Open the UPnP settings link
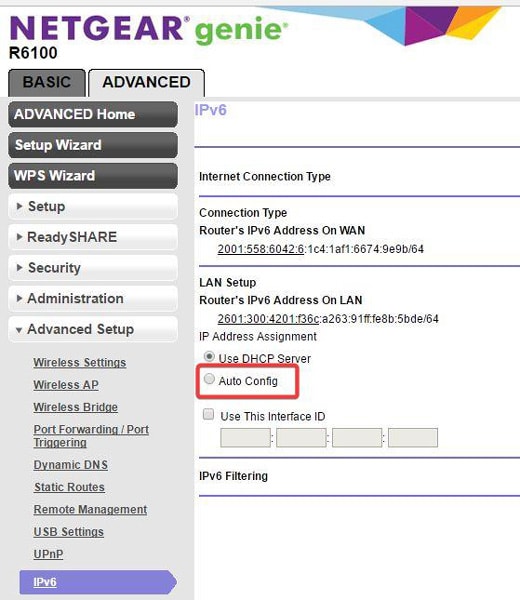The image size is (520, 600). (48, 554)
